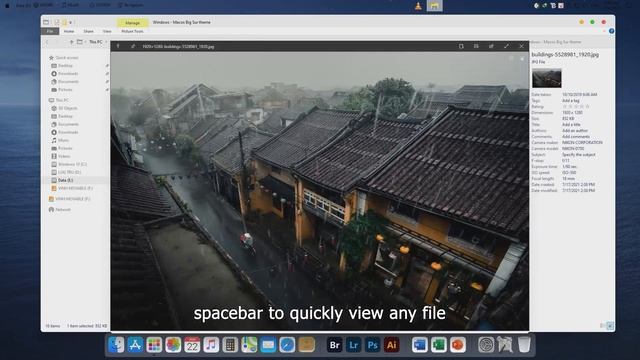Open the Picture Tools tab
This screenshot has width=640, height=360.
132,31
